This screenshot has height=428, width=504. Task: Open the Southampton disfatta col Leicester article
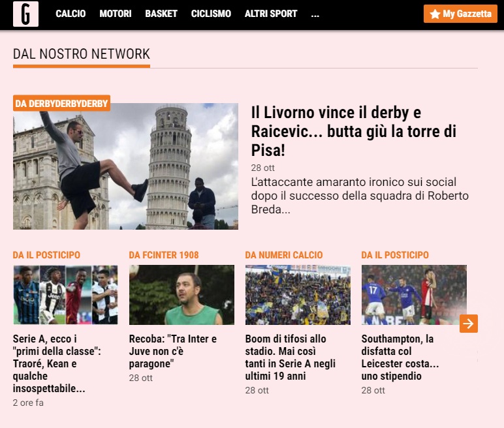point(400,358)
